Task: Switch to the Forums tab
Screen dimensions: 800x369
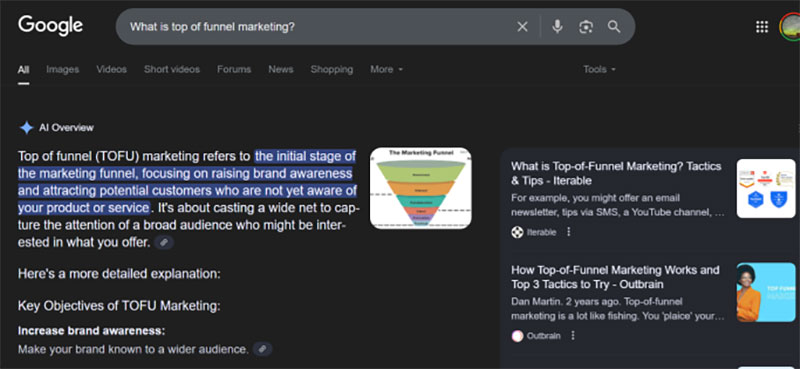Action: tap(234, 69)
